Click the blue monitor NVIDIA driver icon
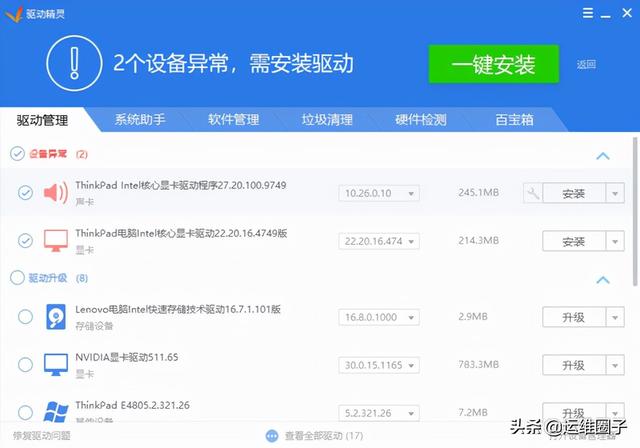This screenshot has width=640, height=448. pos(56,364)
